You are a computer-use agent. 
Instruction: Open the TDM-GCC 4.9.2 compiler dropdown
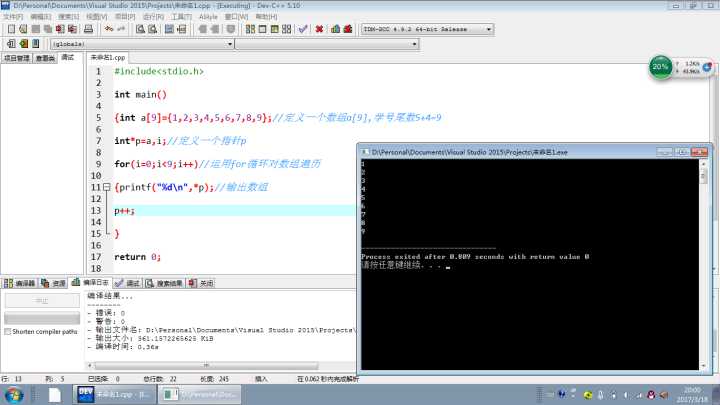click(427, 29)
